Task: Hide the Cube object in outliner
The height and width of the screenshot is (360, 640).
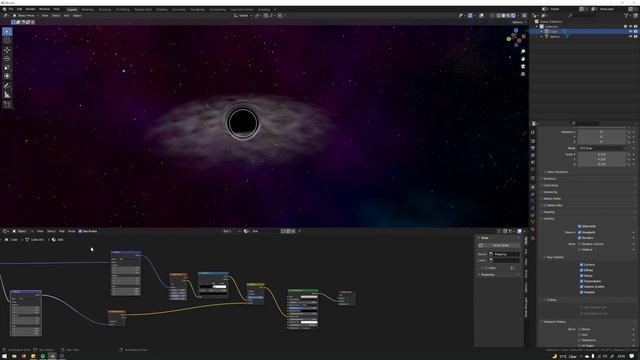Action: tap(631, 31)
